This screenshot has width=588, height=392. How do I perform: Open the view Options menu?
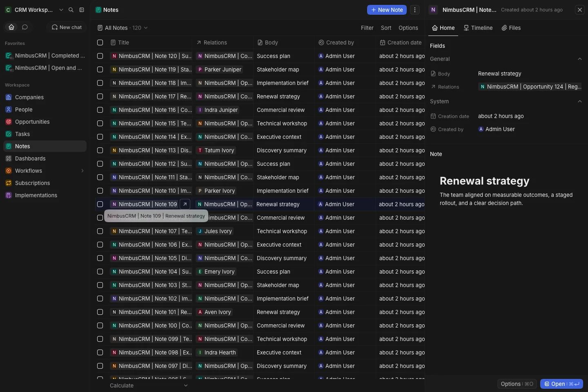pyautogui.click(x=408, y=28)
